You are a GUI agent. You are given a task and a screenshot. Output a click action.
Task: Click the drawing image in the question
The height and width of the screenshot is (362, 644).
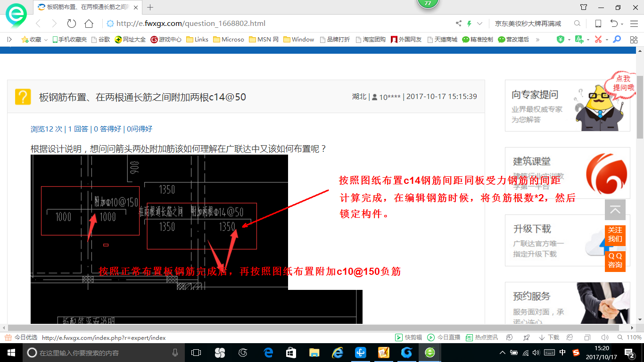[159, 222]
